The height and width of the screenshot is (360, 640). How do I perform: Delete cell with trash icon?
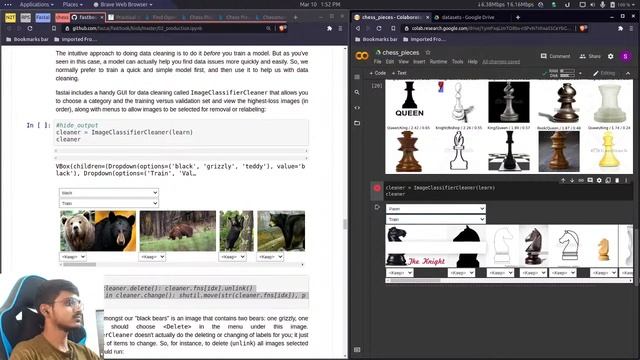(617, 180)
